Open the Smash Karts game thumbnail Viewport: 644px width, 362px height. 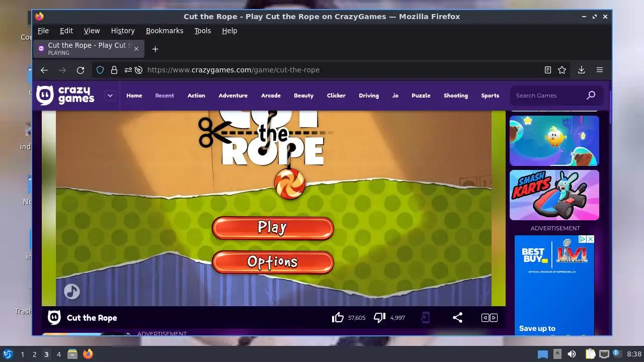point(554,195)
